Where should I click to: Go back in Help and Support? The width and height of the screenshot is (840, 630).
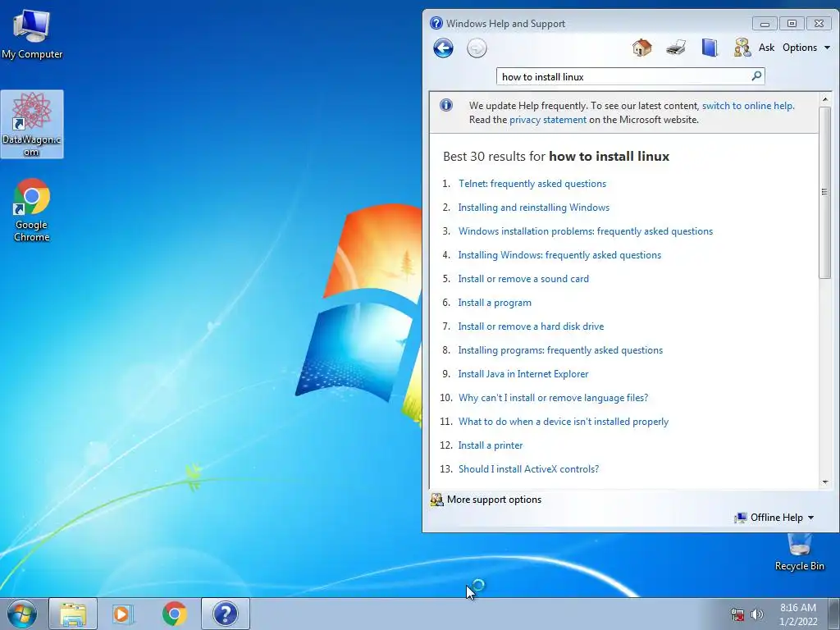[x=443, y=48]
